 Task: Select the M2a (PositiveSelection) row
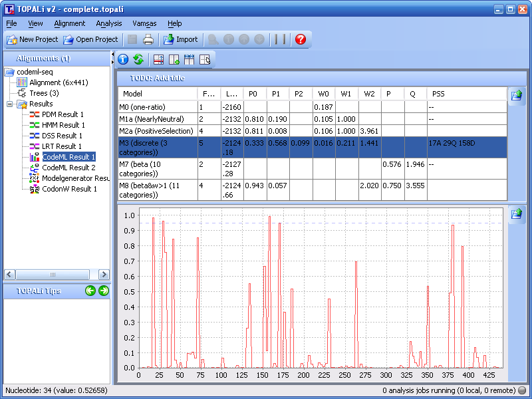pyautogui.click(x=313, y=131)
